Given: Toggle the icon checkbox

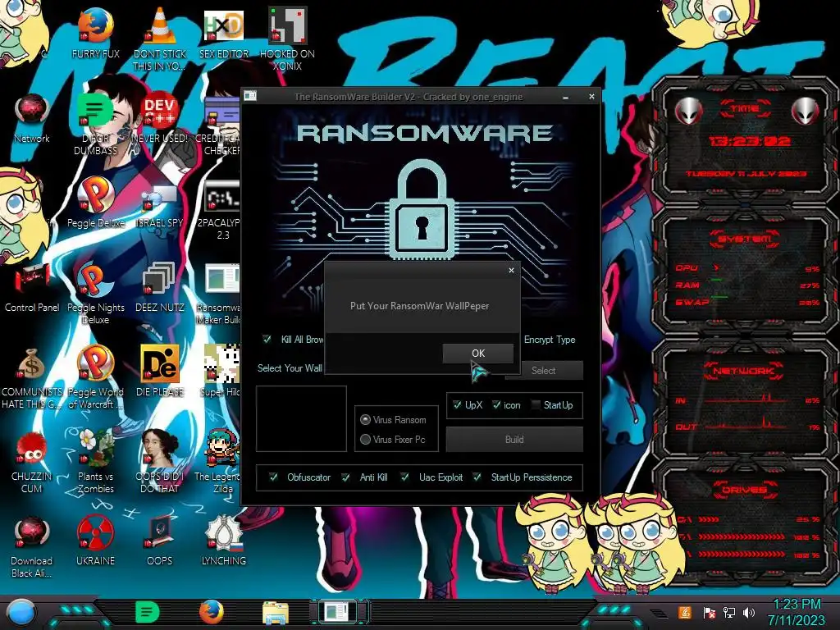Looking at the screenshot, I should pos(496,405).
